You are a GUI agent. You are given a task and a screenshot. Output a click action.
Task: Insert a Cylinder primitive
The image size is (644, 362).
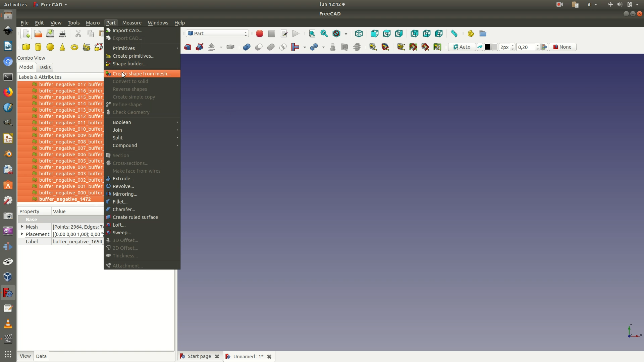tap(38, 47)
